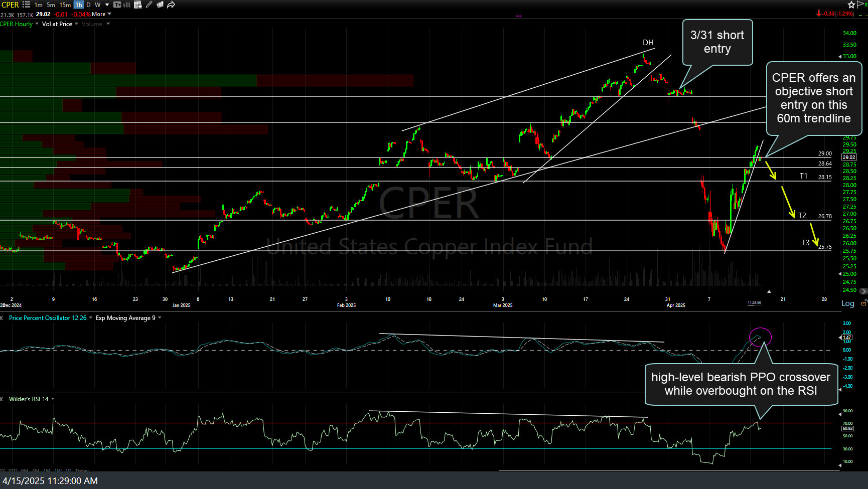The height and width of the screenshot is (489, 868).
Task: Open the symbol watchlist icon beside CPER
Action: pyautogui.click(x=26, y=5)
